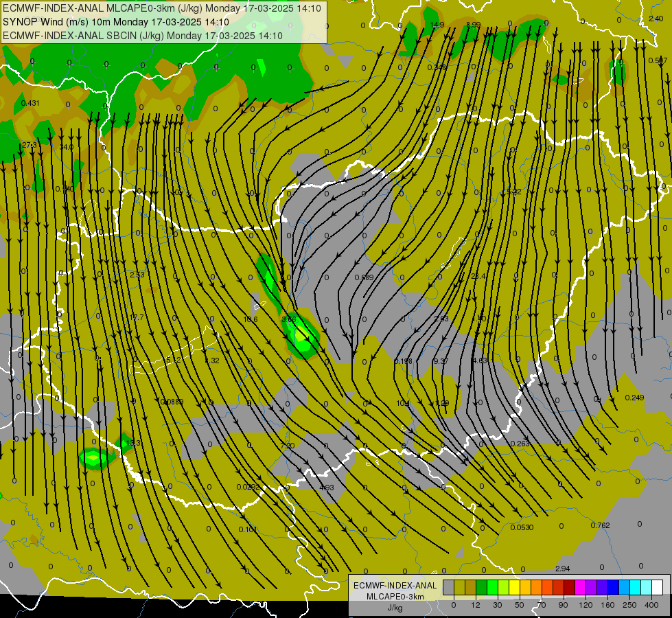Click the legend tick label 12

475,605
